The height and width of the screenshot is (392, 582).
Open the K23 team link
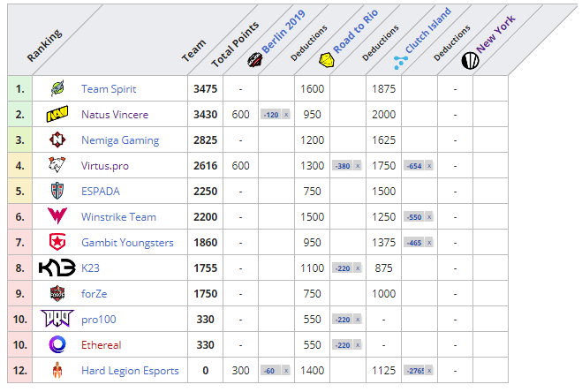91,268
